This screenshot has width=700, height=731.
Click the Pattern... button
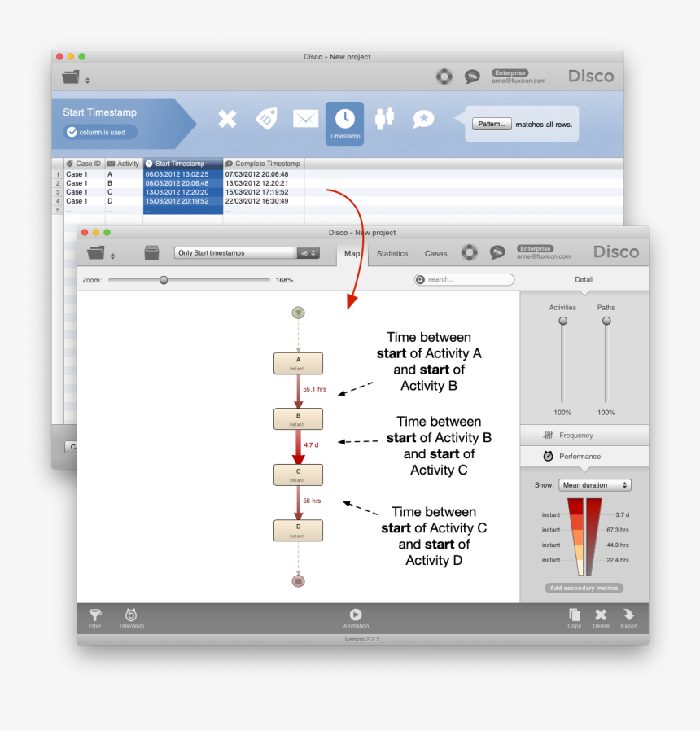point(492,124)
